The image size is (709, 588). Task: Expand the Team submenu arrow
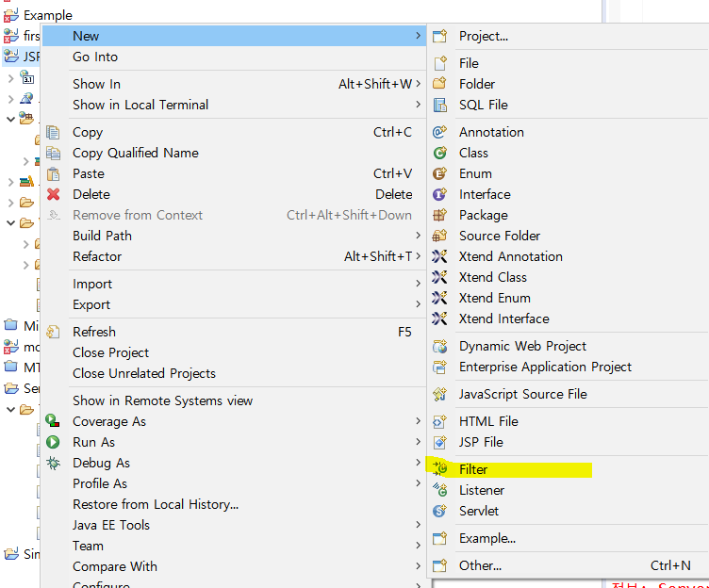tap(419, 546)
